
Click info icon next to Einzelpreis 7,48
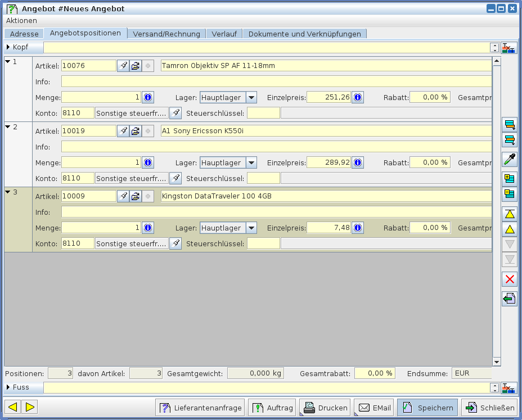tap(358, 228)
